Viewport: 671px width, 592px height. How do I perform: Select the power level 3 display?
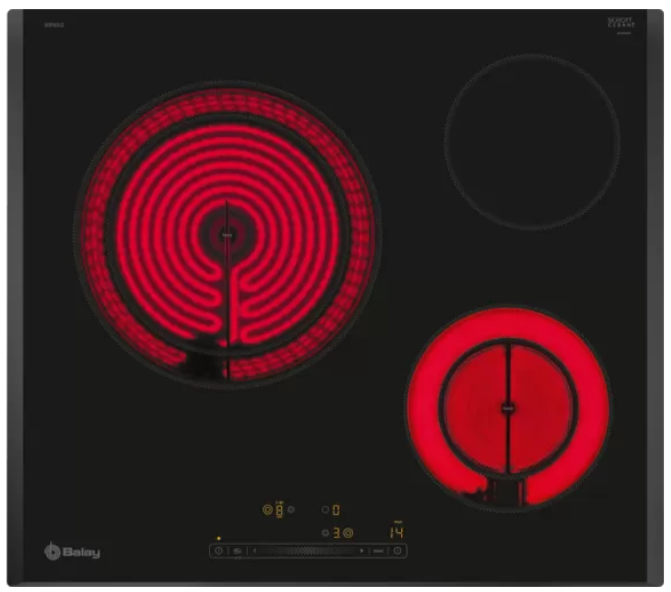tap(336, 533)
